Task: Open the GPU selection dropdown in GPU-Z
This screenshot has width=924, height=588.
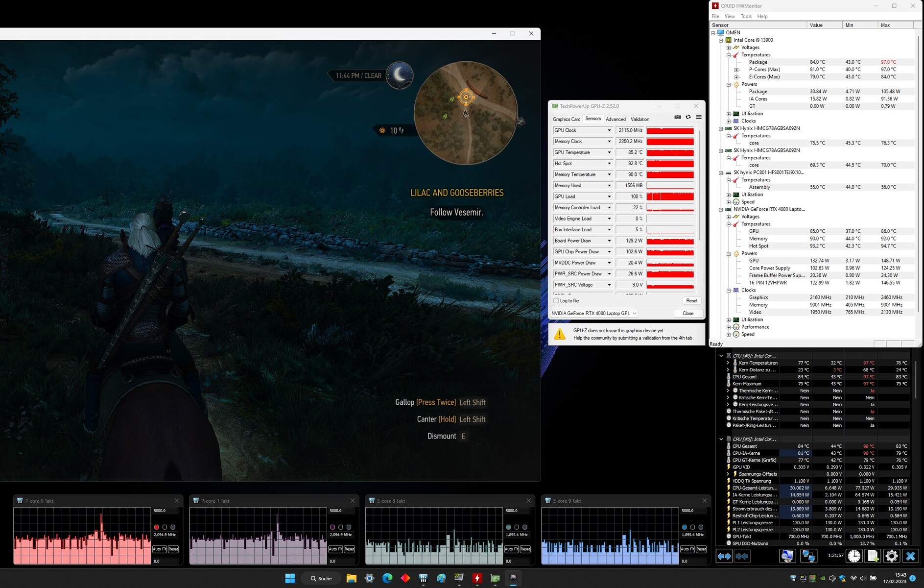Action: coord(634,313)
